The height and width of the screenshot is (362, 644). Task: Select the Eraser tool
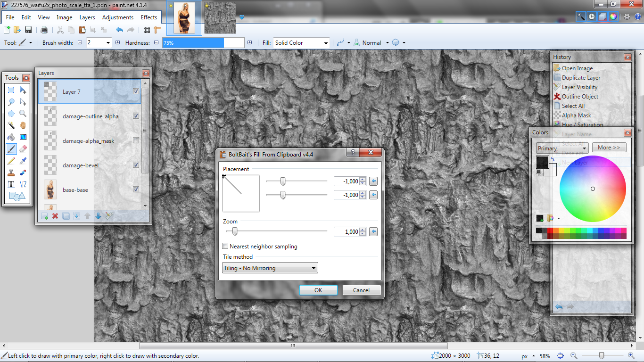click(23, 149)
